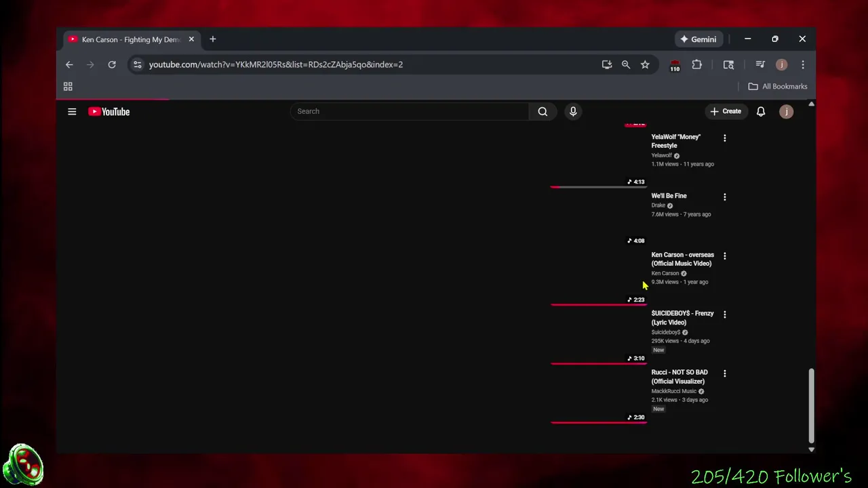Bookmark this page with the star icon
Screen dimensions: 868x488
tap(645, 64)
